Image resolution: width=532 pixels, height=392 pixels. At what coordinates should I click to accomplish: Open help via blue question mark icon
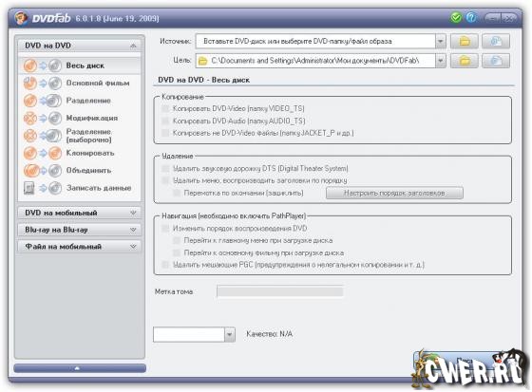(x=471, y=17)
